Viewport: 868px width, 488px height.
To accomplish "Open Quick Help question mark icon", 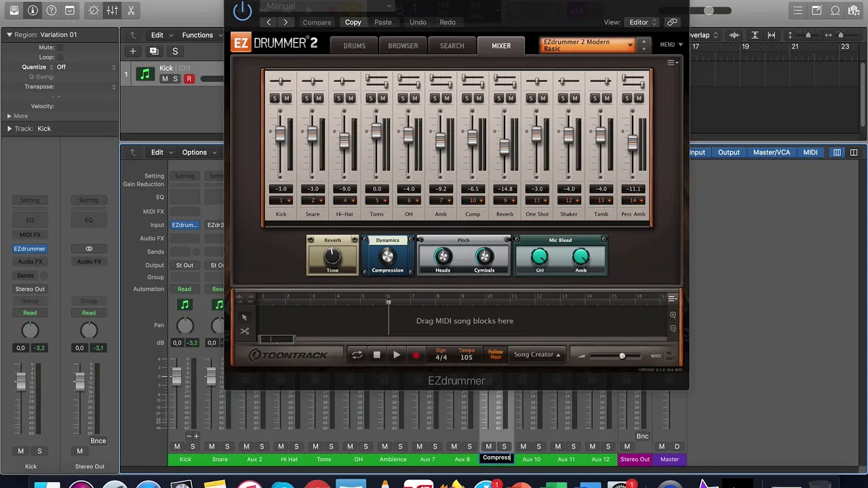I will click(52, 11).
